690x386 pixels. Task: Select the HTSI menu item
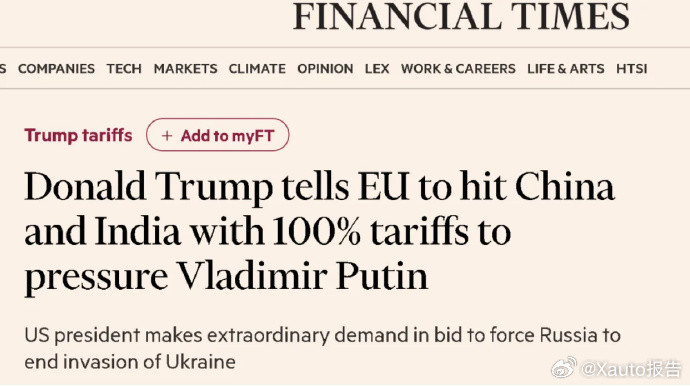coord(631,69)
